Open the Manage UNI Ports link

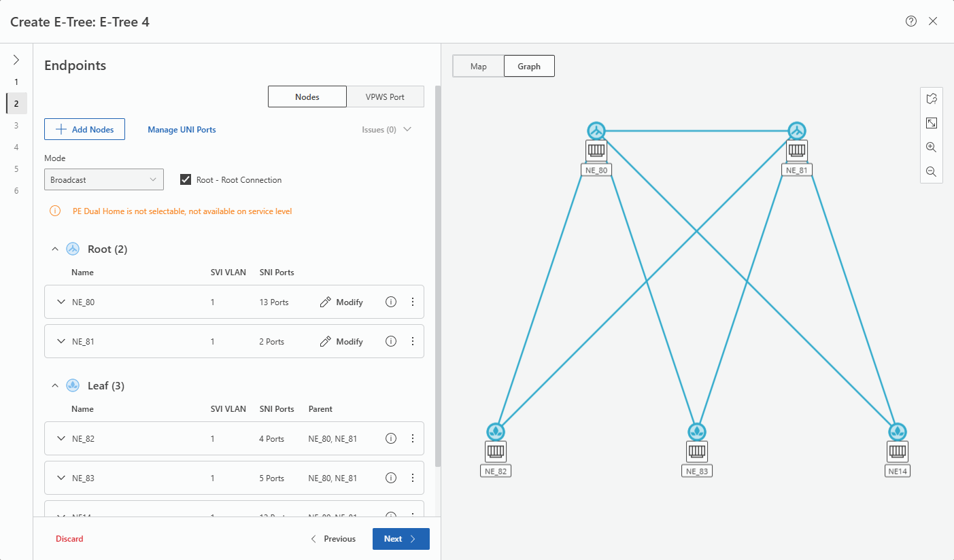coord(182,130)
